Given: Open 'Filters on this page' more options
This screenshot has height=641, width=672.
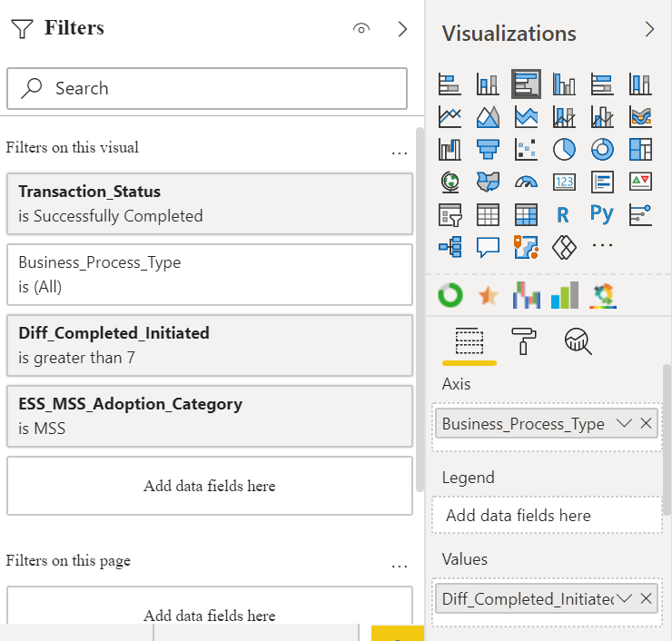Looking at the screenshot, I should (399, 566).
